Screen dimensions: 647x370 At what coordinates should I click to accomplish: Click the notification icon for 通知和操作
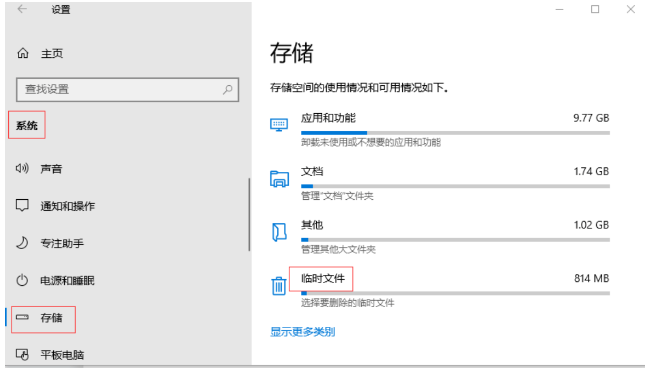coord(22,205)
